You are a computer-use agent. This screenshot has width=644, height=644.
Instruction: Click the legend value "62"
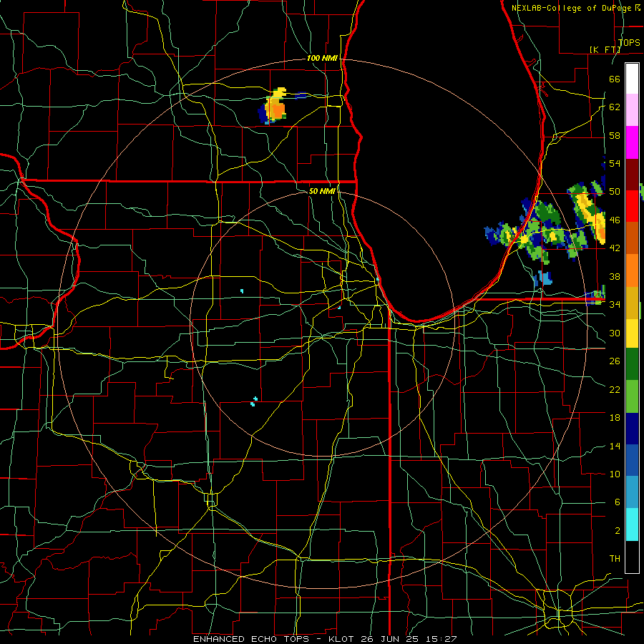coord(615,107)
